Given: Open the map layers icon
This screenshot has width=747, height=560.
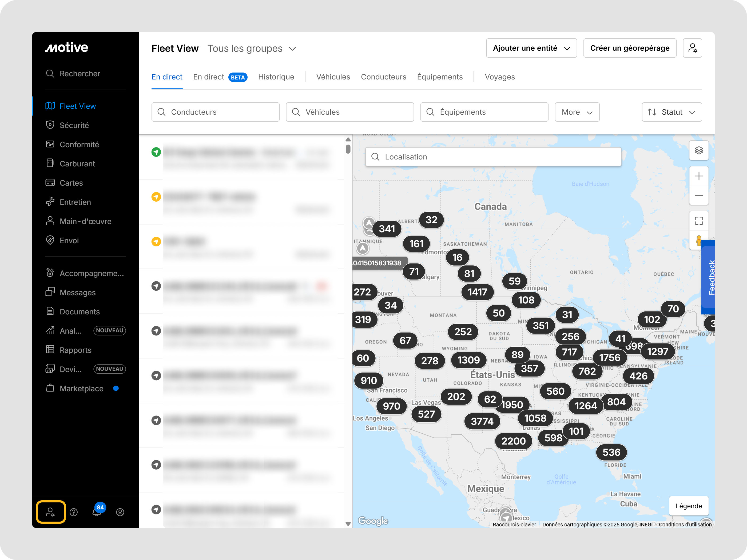Looking at the screenshot, I should [x=698, y=151].
